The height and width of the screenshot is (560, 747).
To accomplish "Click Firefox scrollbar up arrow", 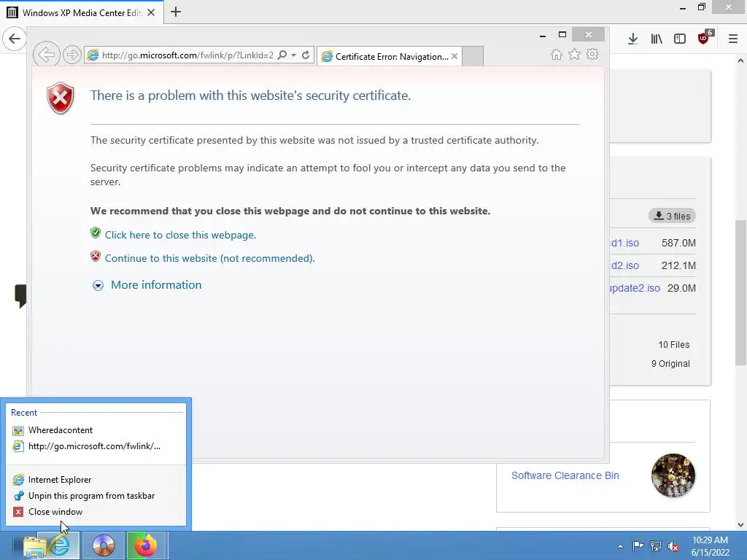I will pyautogui.click(x=740, y=61).
